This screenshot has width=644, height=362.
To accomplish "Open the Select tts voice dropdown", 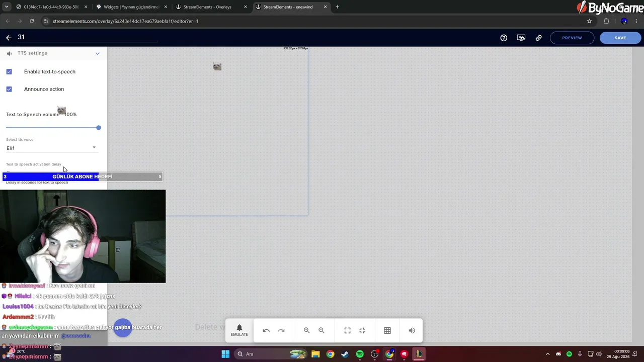I will click(51, 148).
